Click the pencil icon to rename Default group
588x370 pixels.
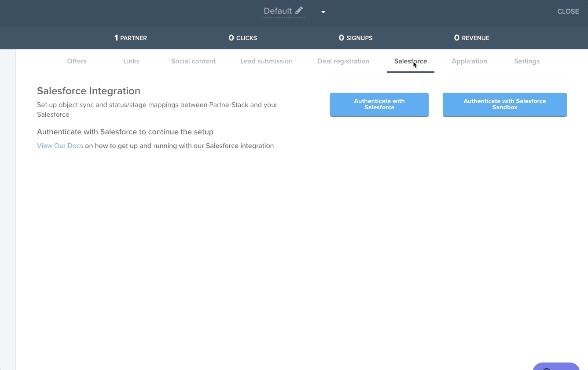300,11
